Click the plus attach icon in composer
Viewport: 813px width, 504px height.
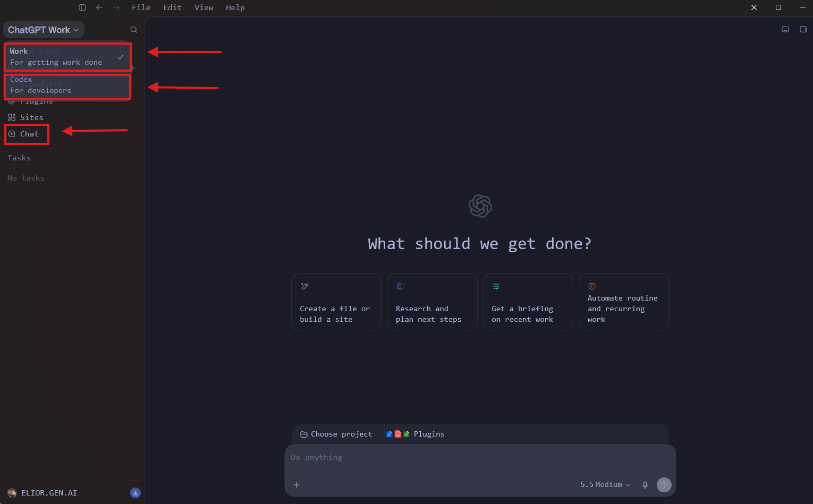point(297,484)
